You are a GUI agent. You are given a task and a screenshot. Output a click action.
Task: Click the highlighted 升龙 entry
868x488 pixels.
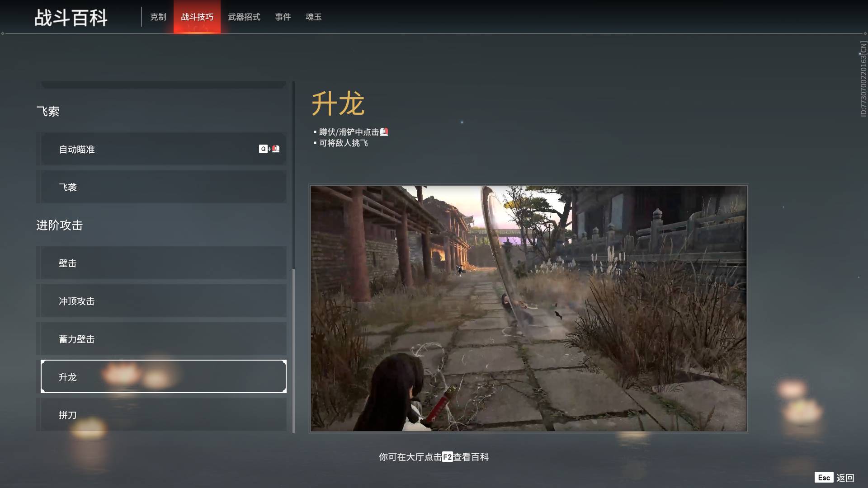[x=163, y=377]
